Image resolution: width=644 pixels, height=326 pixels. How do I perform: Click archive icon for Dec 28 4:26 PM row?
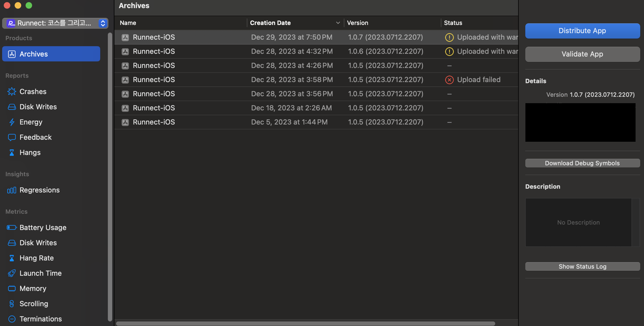coord(125,65)
